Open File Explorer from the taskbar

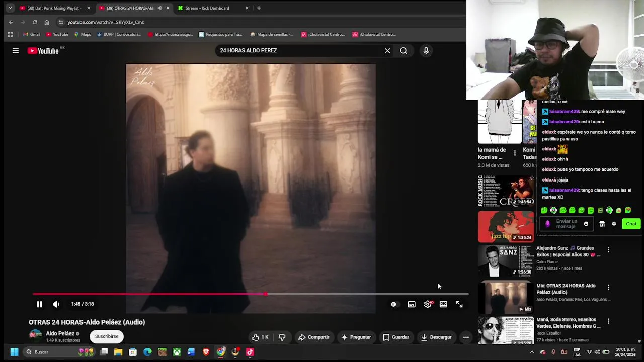pos(118,352)
